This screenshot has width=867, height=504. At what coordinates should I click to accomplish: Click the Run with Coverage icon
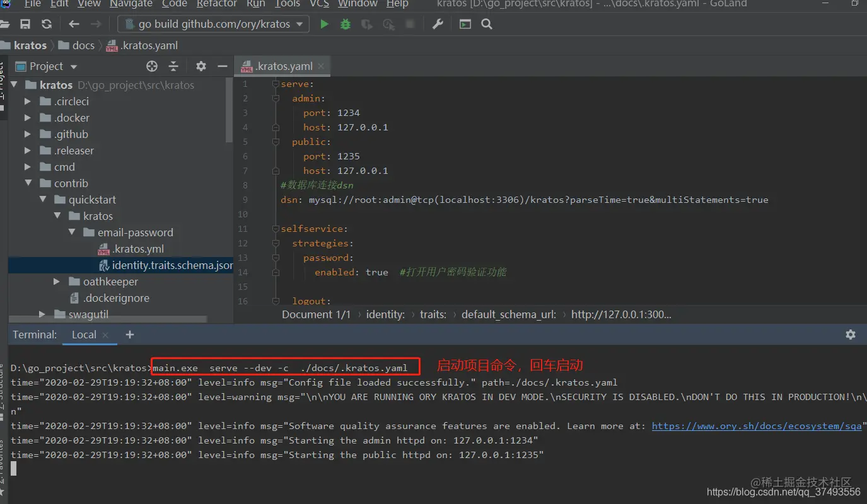[x=366, y=24]
